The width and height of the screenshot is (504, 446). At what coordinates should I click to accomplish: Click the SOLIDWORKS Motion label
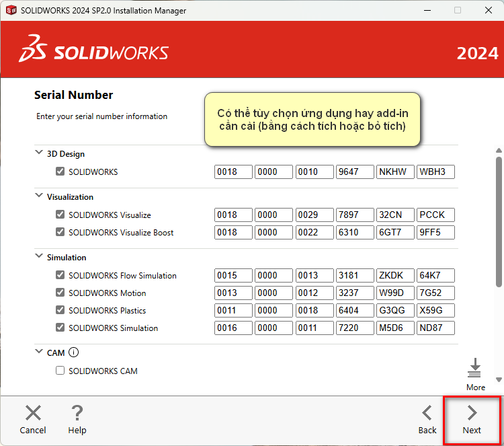coord(107,293)
